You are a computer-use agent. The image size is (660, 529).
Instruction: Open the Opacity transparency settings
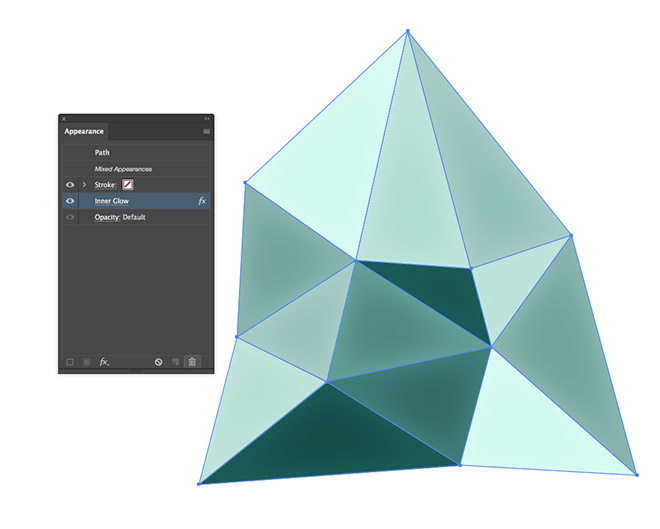107,217
